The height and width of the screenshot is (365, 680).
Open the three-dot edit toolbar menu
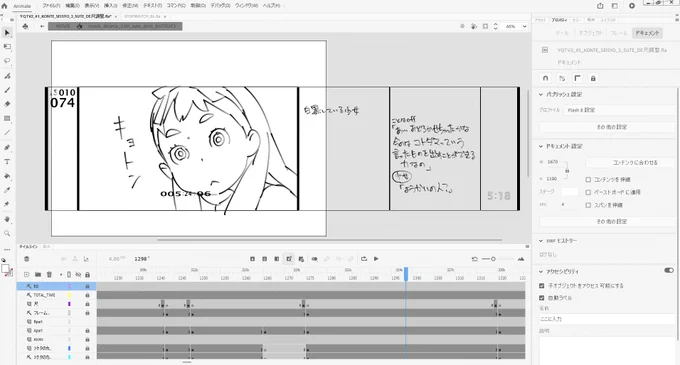coord(7,250)
